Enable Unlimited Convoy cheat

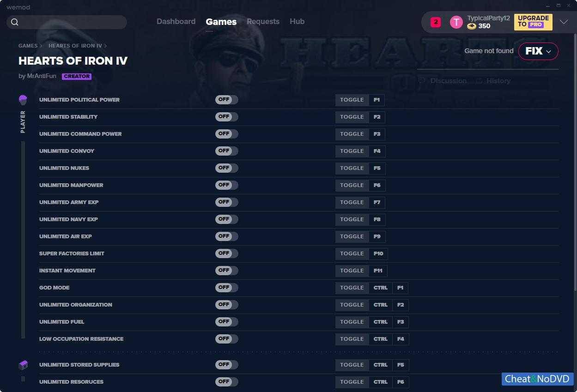pyautogui.click(x=226, y=151)
